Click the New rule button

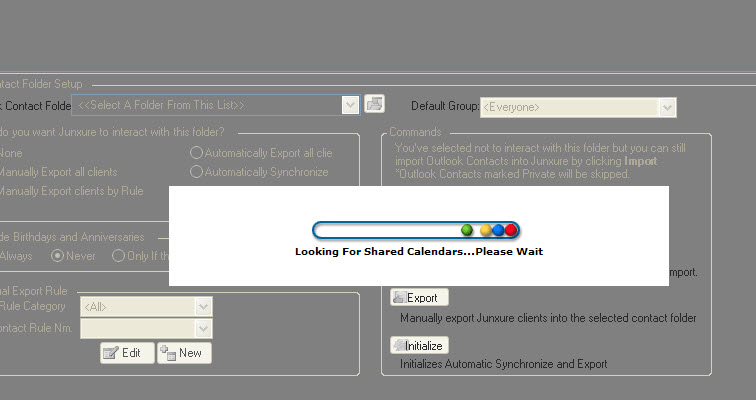point(184,353)
